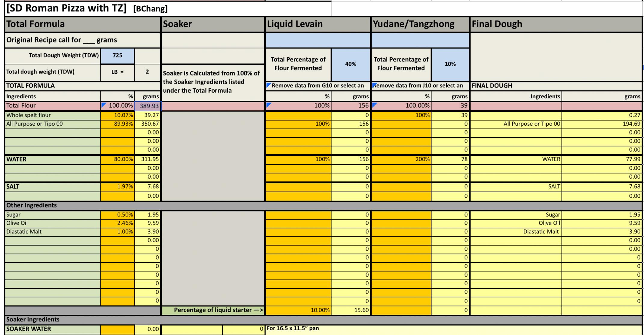Click the Total Flour grams cell 389.93
This screenshot has width=644, height=335.
(x=148, y=106)
